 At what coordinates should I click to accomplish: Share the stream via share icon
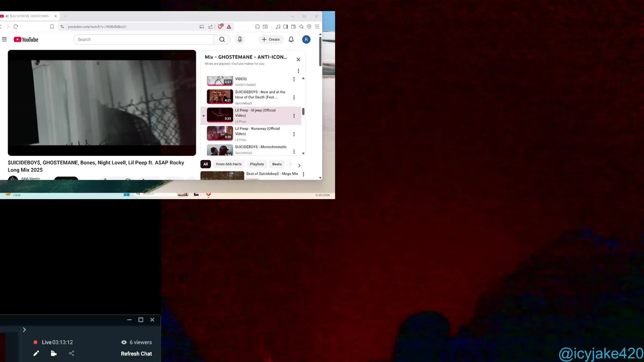tap(71, 353)
